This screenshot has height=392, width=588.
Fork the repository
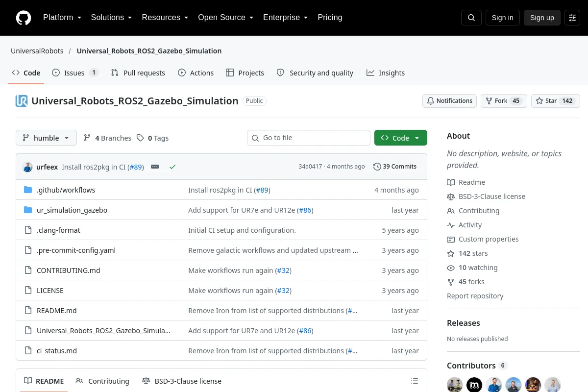point(504,101)
